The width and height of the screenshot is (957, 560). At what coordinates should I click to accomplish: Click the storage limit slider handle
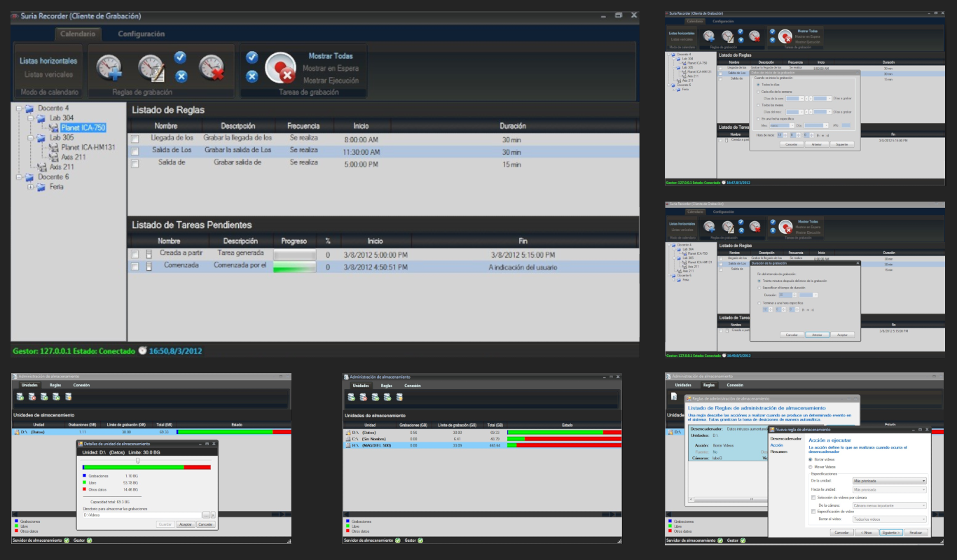click(137, 460)
